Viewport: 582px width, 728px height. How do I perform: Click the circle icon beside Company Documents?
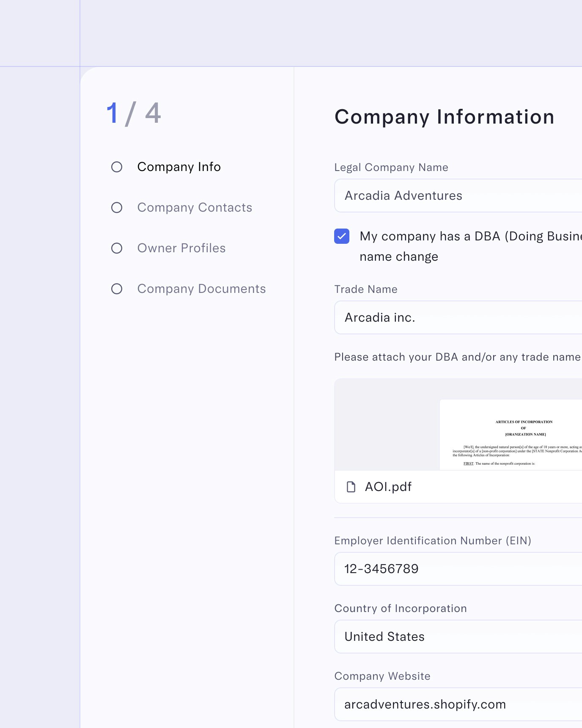tap(117, 289)
